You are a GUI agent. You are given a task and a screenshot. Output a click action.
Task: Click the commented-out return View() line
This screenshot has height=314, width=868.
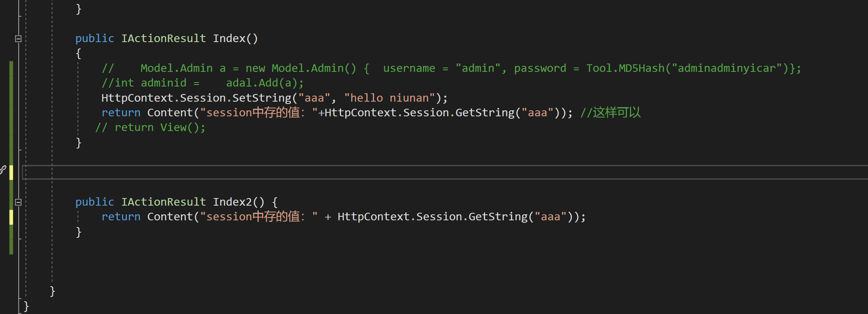151,127
